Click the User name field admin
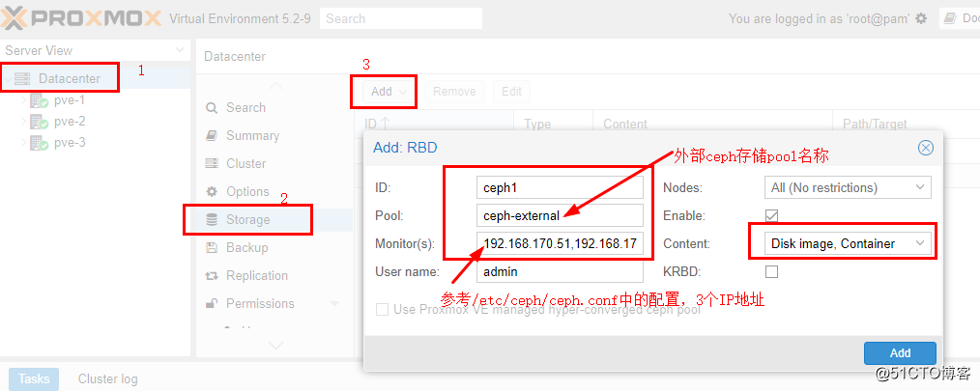The height and width of the screenshot is (391, 980). (560, 271)
